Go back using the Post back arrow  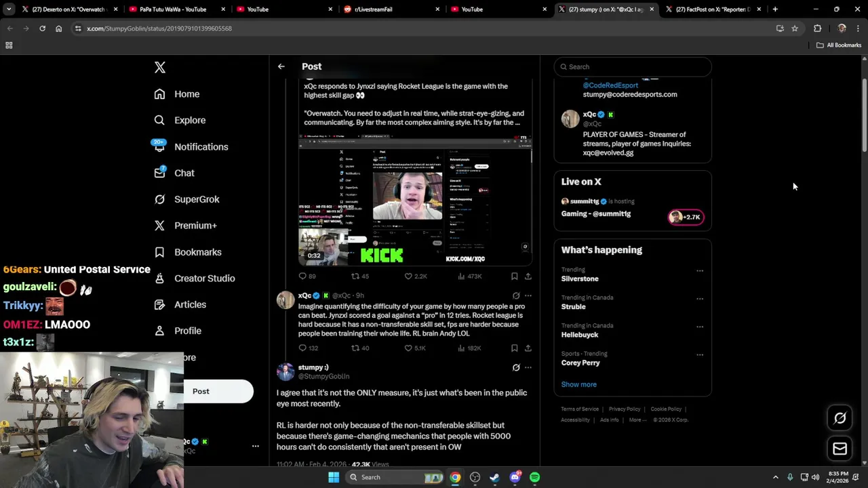click(x=281, y=66)
